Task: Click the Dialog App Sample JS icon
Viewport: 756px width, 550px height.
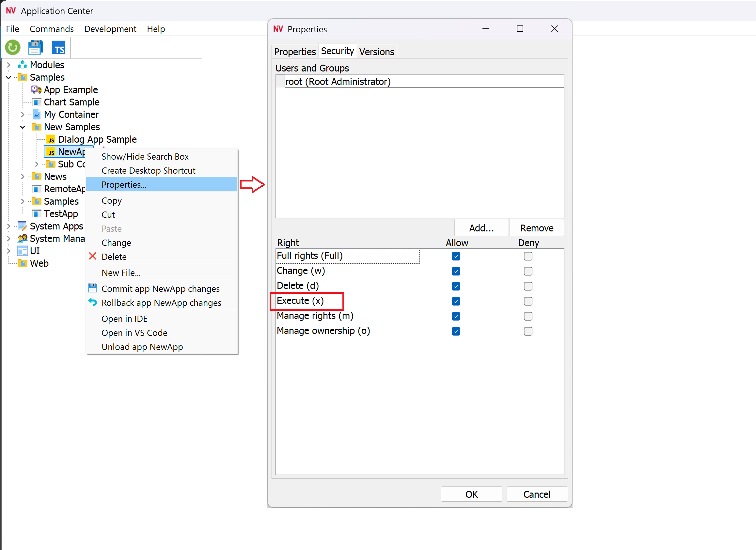Action: 51,139
